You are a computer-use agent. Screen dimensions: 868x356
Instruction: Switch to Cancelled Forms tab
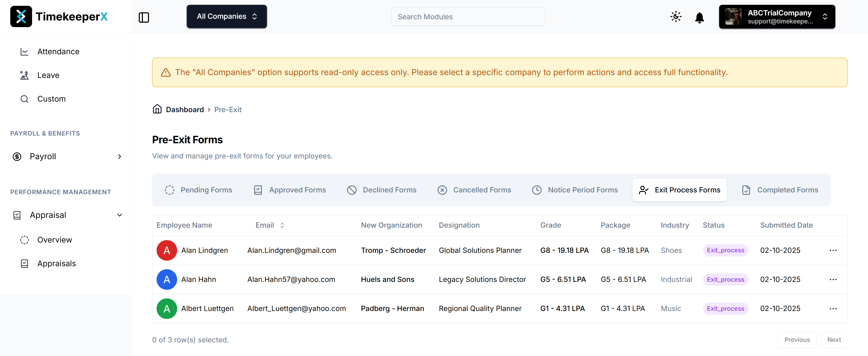pyautogui.click(x=474, y=190)
